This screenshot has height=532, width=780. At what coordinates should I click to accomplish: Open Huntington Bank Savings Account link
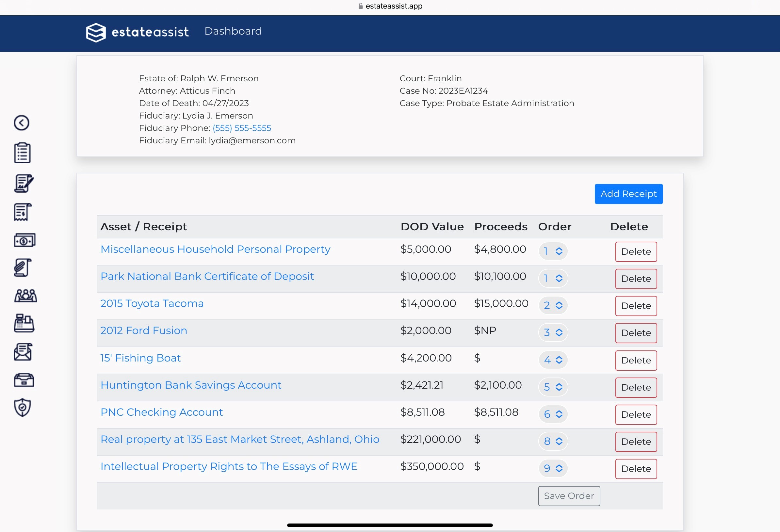[x=191, y=385]
